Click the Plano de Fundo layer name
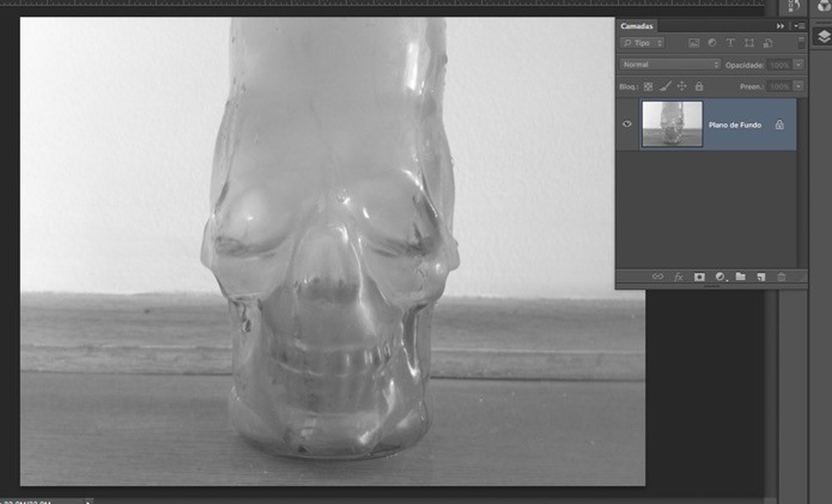This screenshot has width=832, height=504. point(735,125)
